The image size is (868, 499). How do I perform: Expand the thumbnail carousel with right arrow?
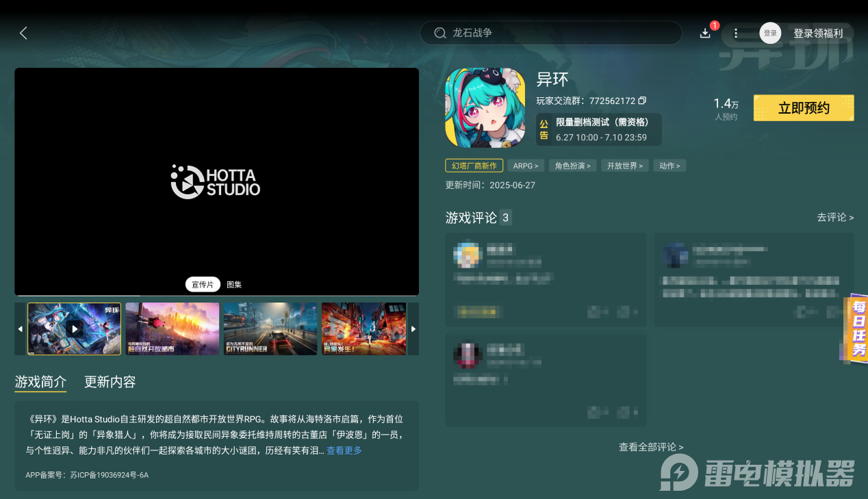[x=413, y=329]
